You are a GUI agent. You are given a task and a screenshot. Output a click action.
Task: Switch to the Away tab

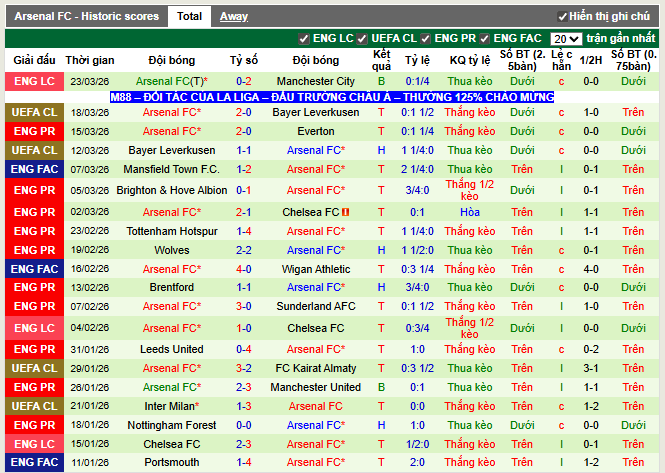coord(233,16)
